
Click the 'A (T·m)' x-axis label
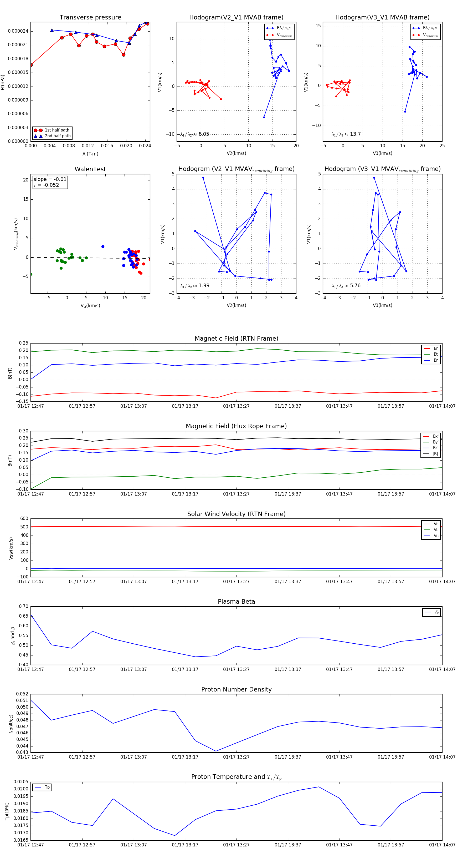(90, 154)
